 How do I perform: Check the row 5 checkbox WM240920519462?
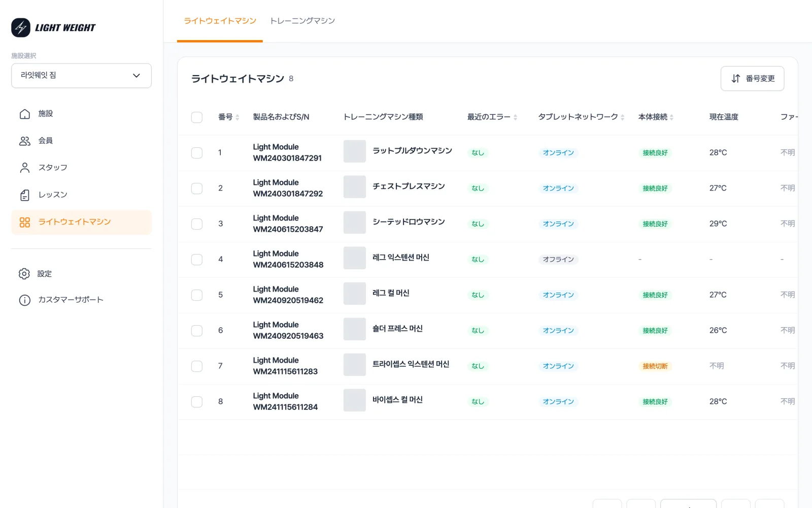point(197,295)
